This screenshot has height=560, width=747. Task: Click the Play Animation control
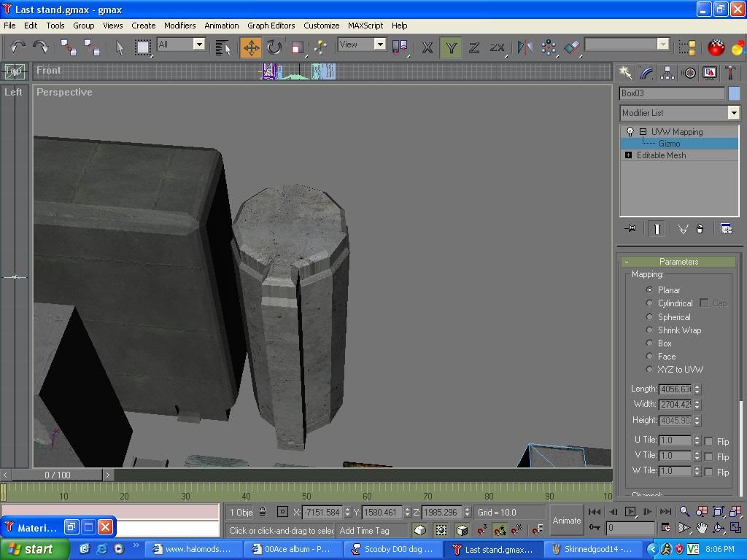(630, 511)
